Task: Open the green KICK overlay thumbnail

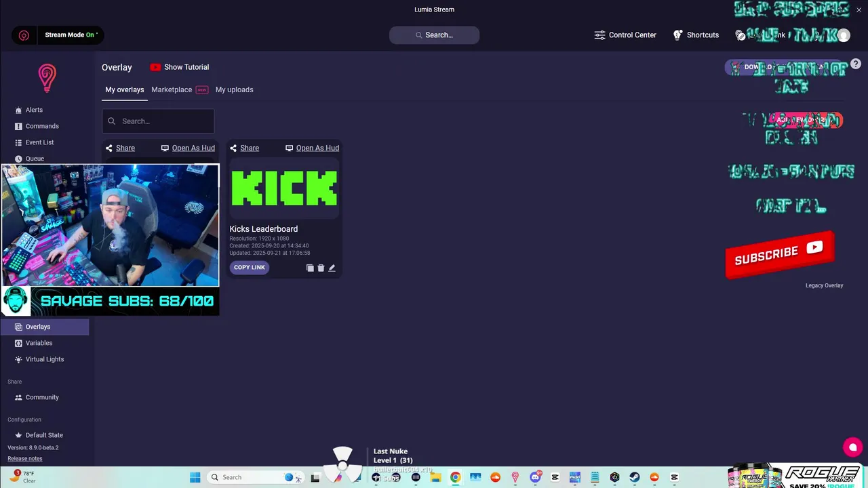Action: (284, 188)
